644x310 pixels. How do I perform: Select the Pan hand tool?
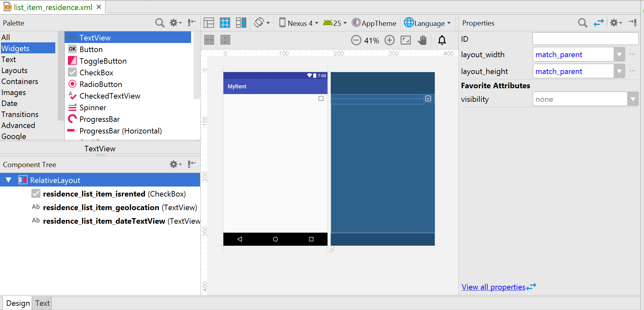click(x=422, y=40)
